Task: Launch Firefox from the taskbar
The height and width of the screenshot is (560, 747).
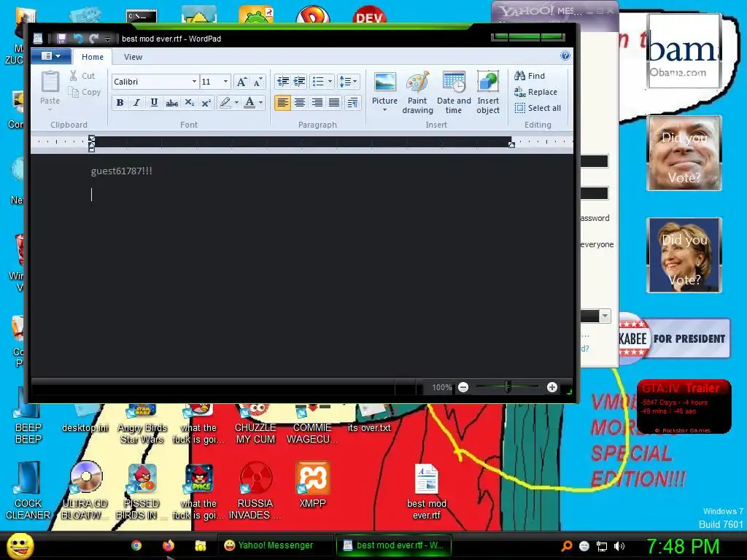Action: tap(169, 545)
